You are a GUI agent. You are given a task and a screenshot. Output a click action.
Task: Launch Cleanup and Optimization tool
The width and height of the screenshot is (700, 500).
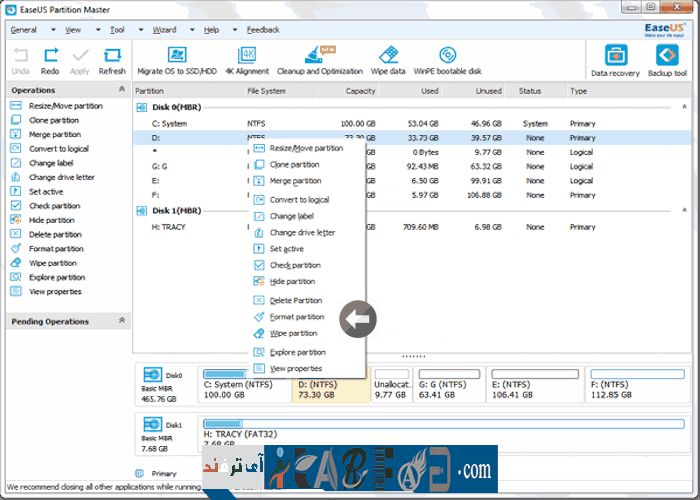pos(320,57)
